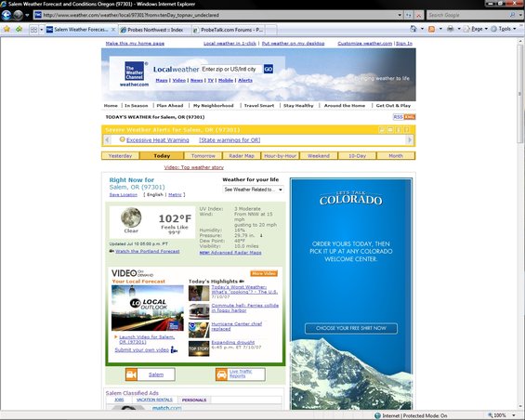Open Hurricane Center chief replaced link

click(236, 326)
